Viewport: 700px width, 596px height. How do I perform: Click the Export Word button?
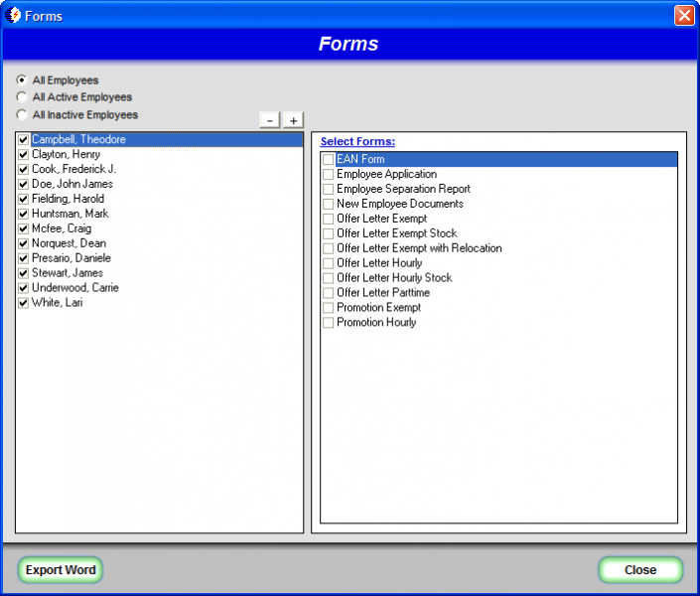(x=61, y=570)
